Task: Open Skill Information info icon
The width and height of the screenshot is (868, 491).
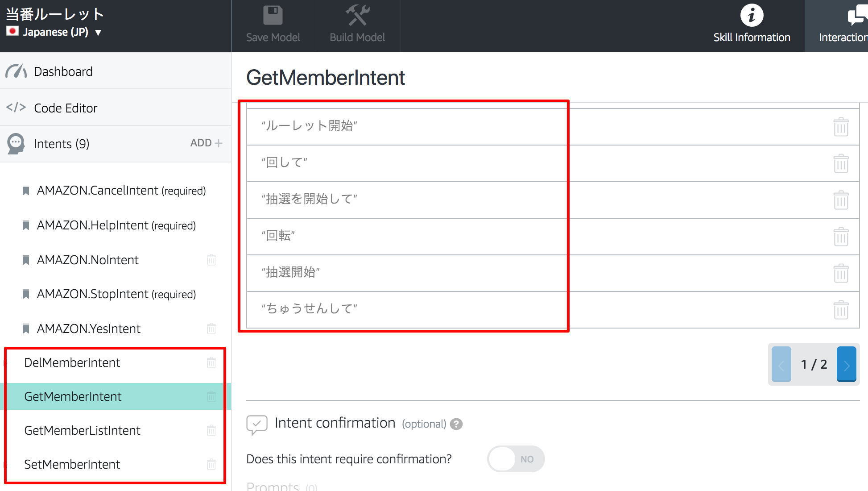Action: click(x=752, y=16)
